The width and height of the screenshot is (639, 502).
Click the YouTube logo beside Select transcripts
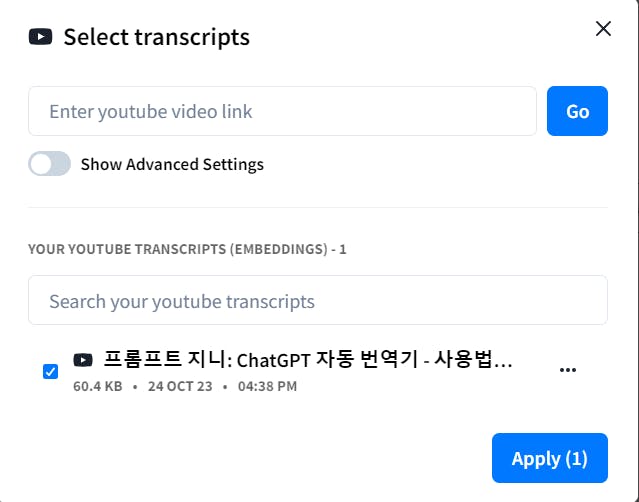tap(40, 37)
